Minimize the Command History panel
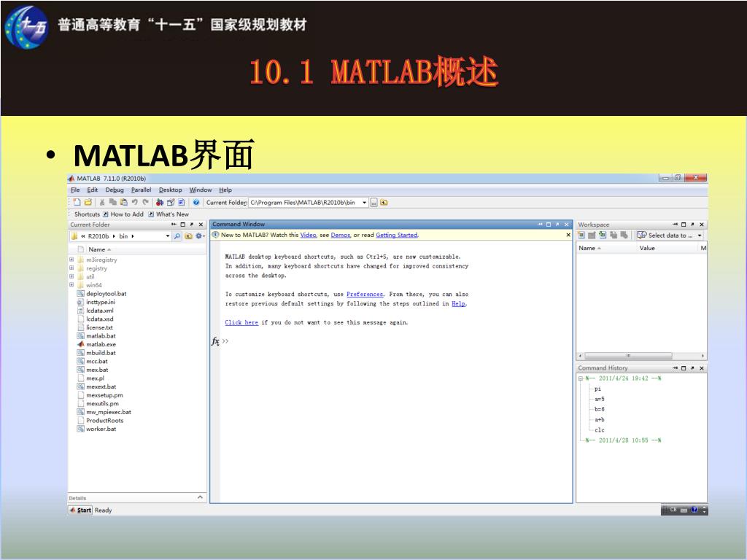747x560 pixels. (675, 368)
